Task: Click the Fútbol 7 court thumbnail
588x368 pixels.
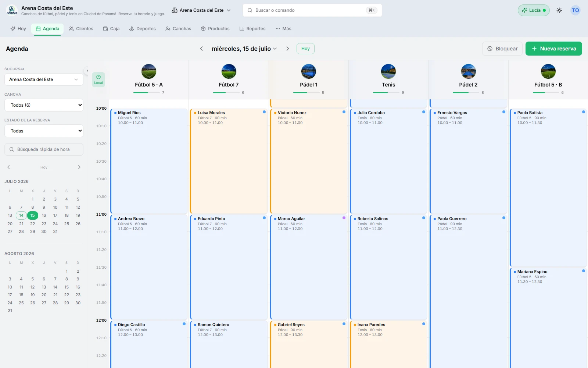Action: 229,71
